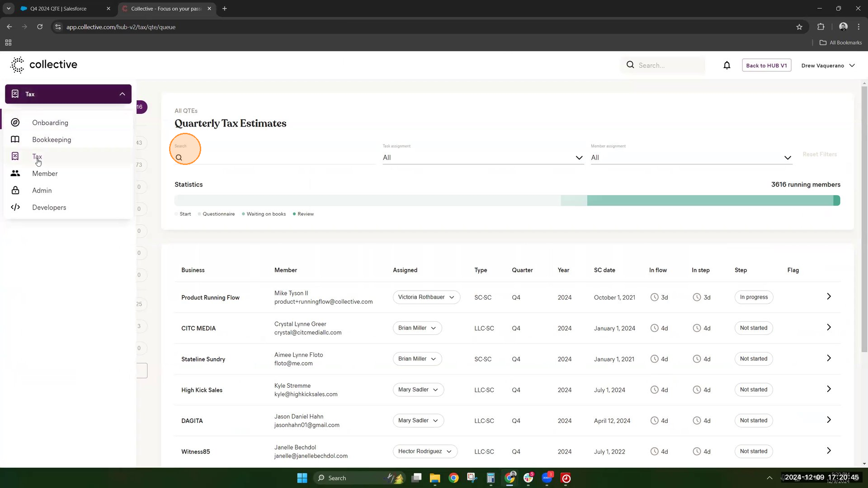868x488 pixels.
Task: Click the Admin lock icon
Action: [15, 190]
